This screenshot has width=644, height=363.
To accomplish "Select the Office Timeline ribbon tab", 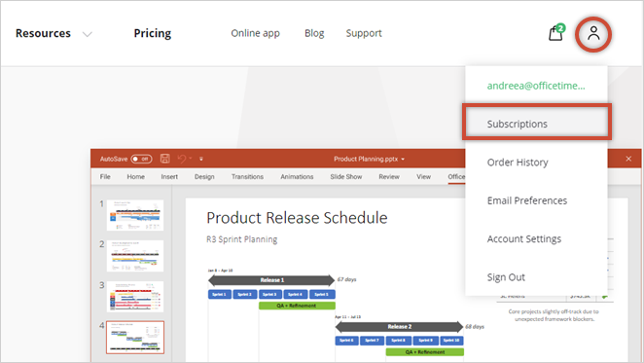I will 456,177.
